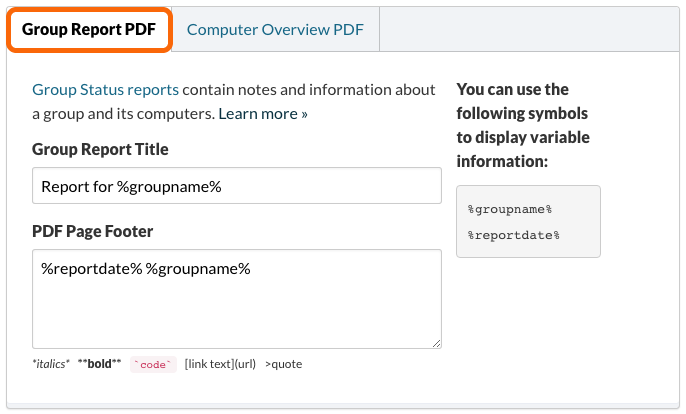Click the >quote markdown hint
Image resolution: width=686 pixels, height=414 pixels.
(x=284, y=364)
